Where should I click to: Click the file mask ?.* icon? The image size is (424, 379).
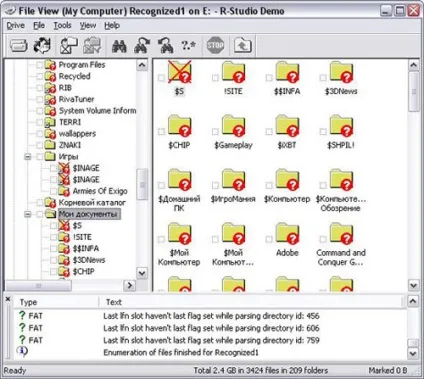(188, 45)
